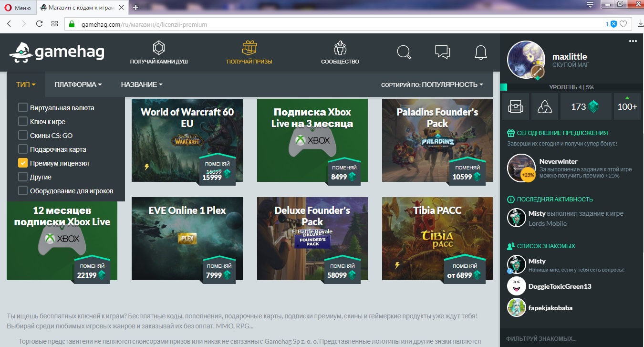Click ПОМЕНЯЙ 22199 on 12 месяцев Xbox
644x347 pixels.
[92, 270]
